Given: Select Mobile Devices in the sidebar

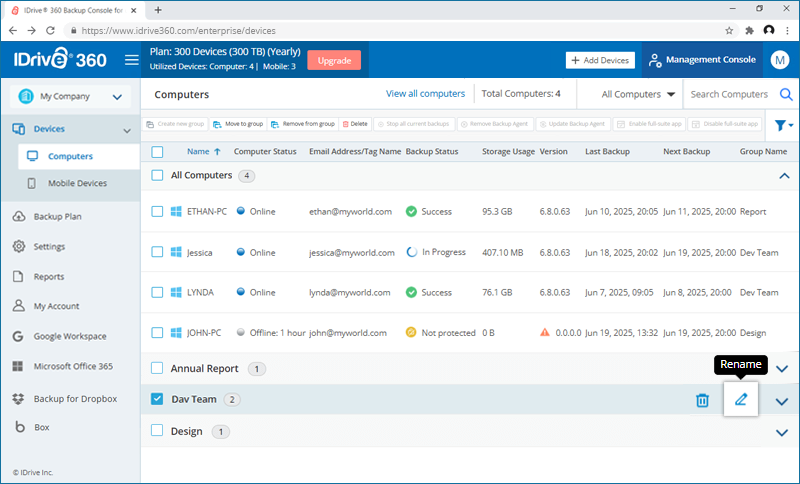Looking at the screenshot, I should point(77,184).
